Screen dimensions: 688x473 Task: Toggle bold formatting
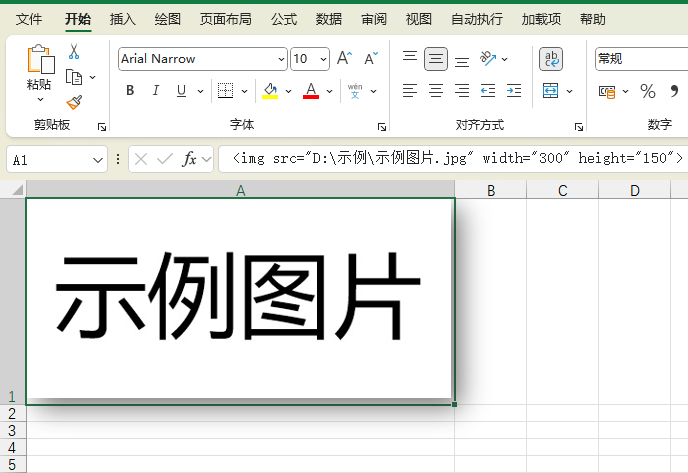[130, 91]
